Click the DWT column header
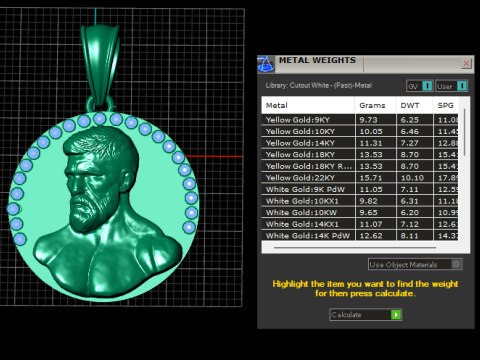480x360 pixels. click(414, 105)
